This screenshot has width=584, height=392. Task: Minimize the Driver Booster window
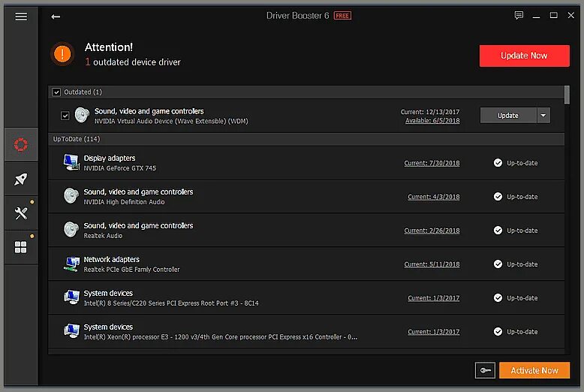[536, 16]
